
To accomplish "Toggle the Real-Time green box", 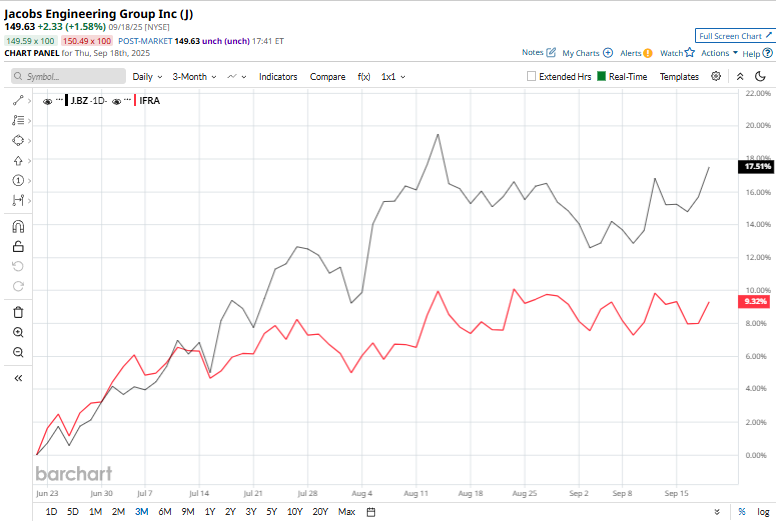I will (x=601, y=76).
